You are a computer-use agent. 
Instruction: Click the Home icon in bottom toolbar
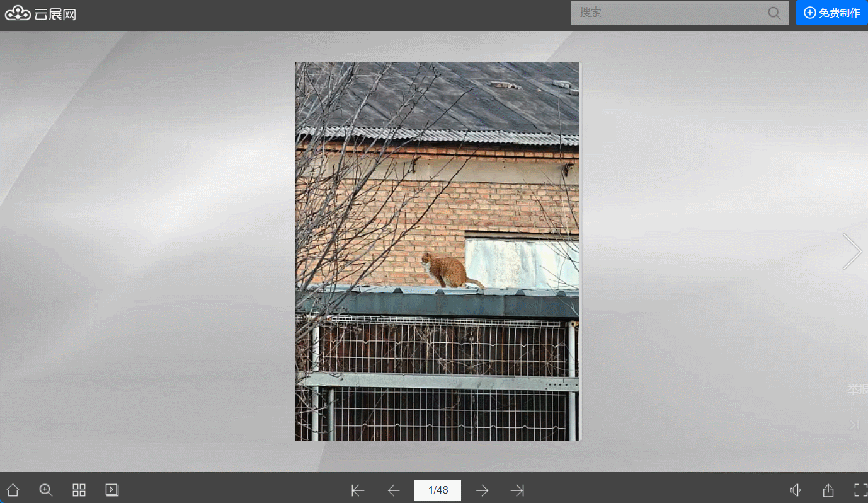pos(13,490)
